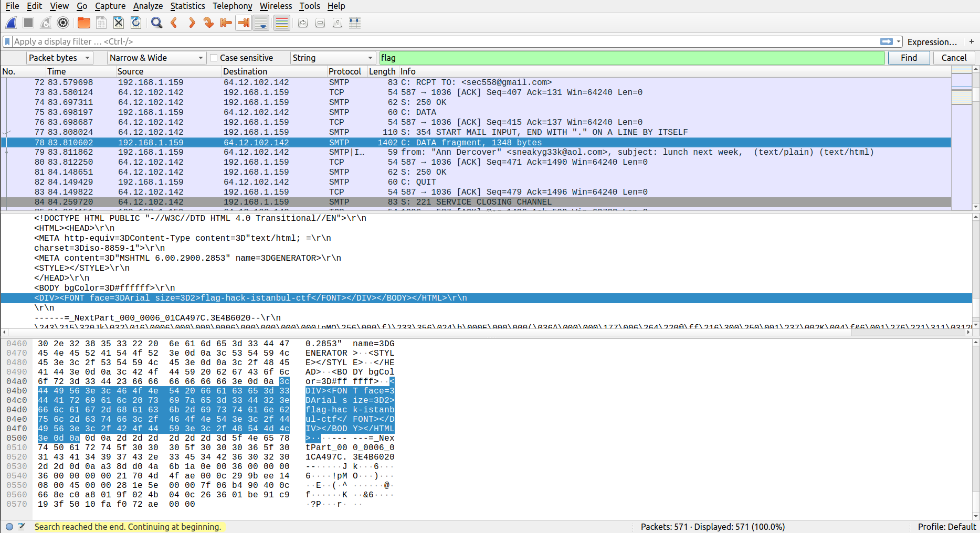Open the Help menu
The width and height of the screenshot is (980, 533).
[336, 6]
